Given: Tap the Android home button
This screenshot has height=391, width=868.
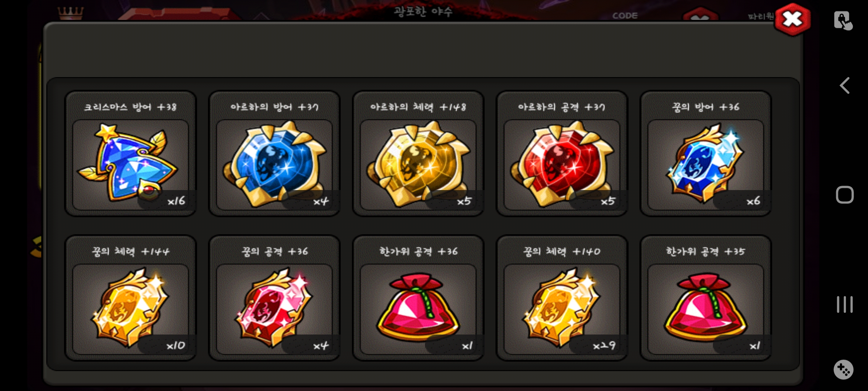Looking at the screenshot, I should coord(844,195).
